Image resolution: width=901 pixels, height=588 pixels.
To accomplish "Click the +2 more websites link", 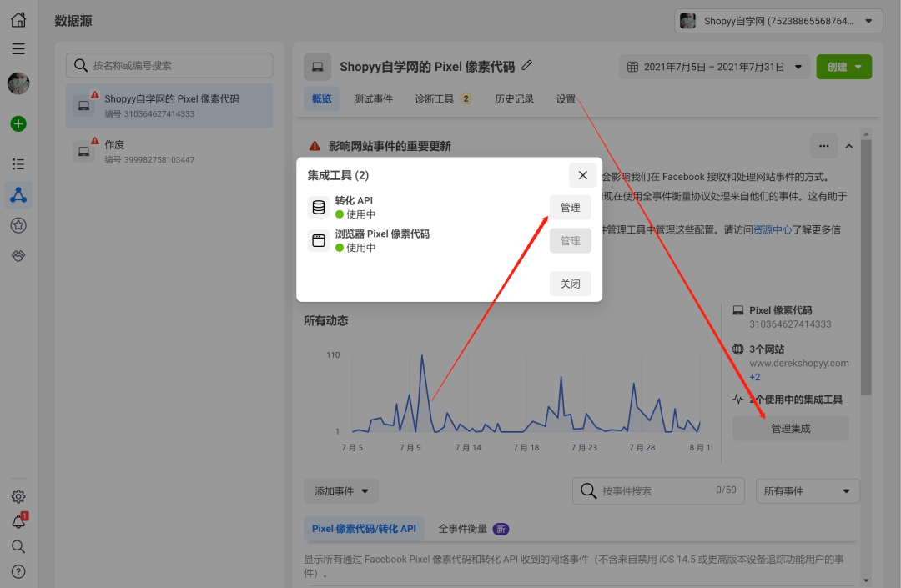I will [x=754, y=377].
